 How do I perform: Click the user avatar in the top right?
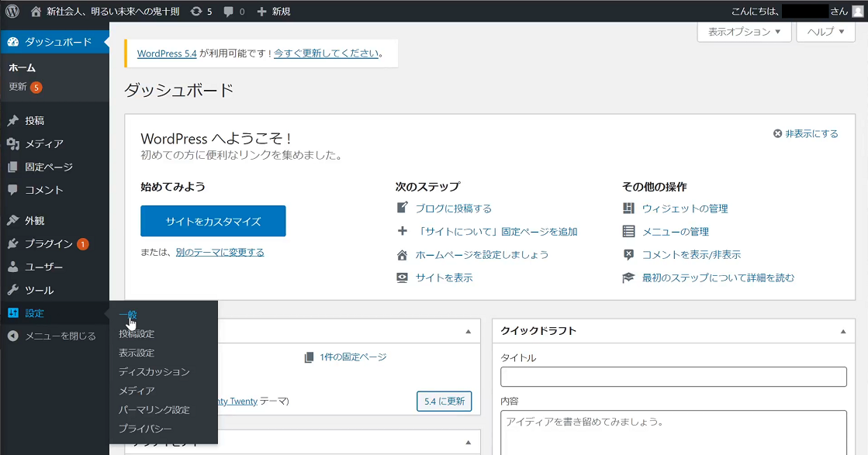[857, 11]
